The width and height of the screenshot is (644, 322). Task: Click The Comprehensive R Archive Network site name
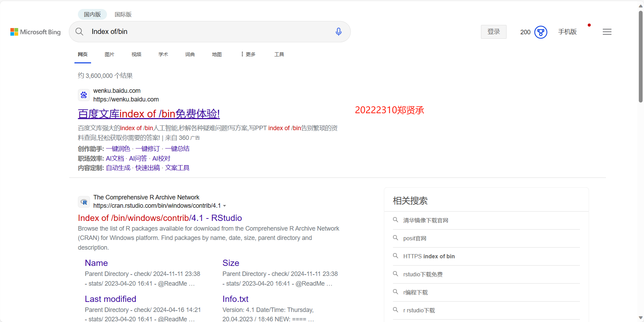(146, 197)
